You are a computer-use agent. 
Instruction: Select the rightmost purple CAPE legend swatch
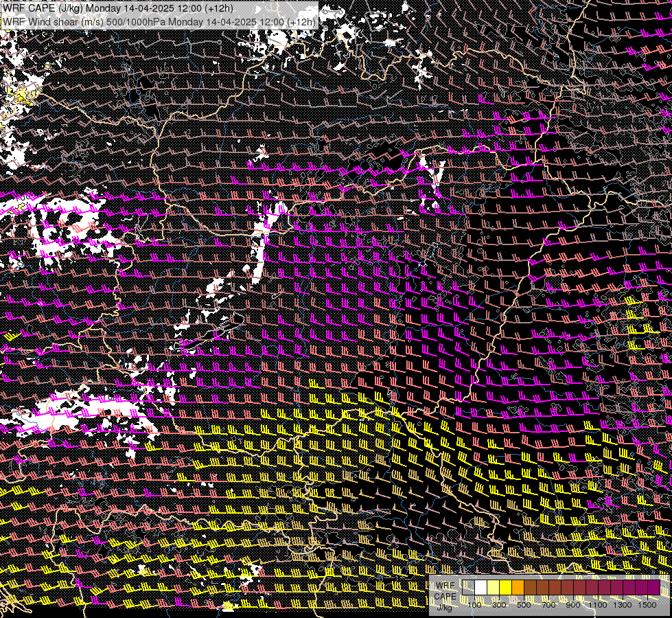click(x=653, y=588)
